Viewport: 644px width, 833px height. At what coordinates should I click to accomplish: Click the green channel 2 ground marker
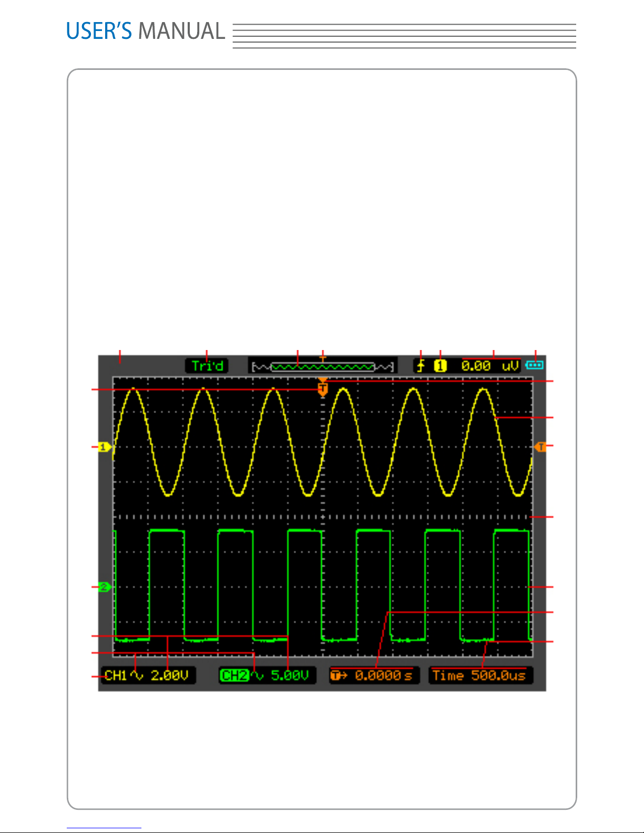[105, 587]
